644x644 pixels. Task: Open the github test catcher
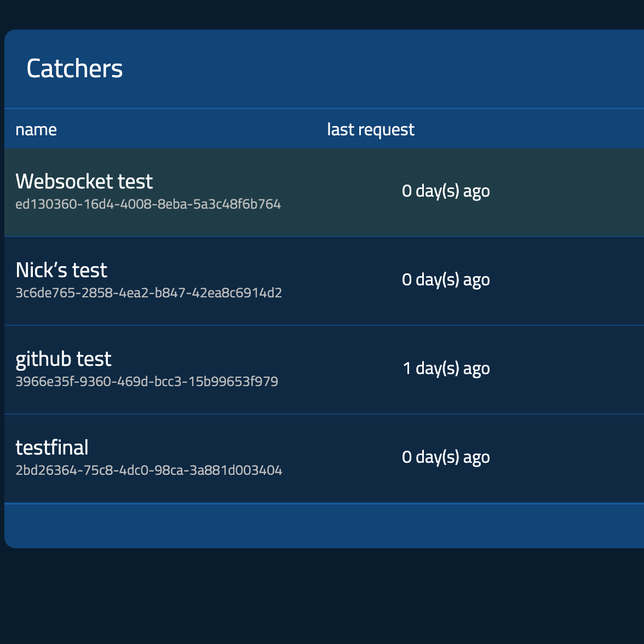coord(64,359)
